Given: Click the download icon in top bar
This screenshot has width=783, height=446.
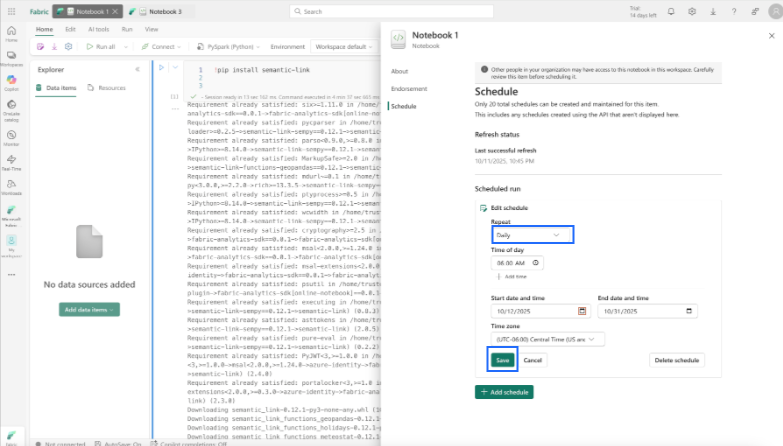Looking at the screenshot, I should pos(714,11).
